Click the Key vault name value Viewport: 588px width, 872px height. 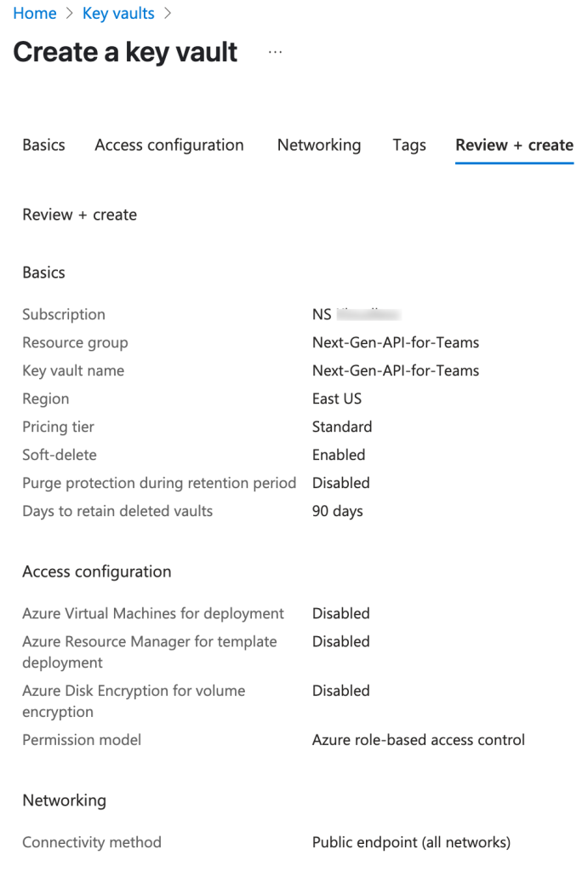[395, 371]
